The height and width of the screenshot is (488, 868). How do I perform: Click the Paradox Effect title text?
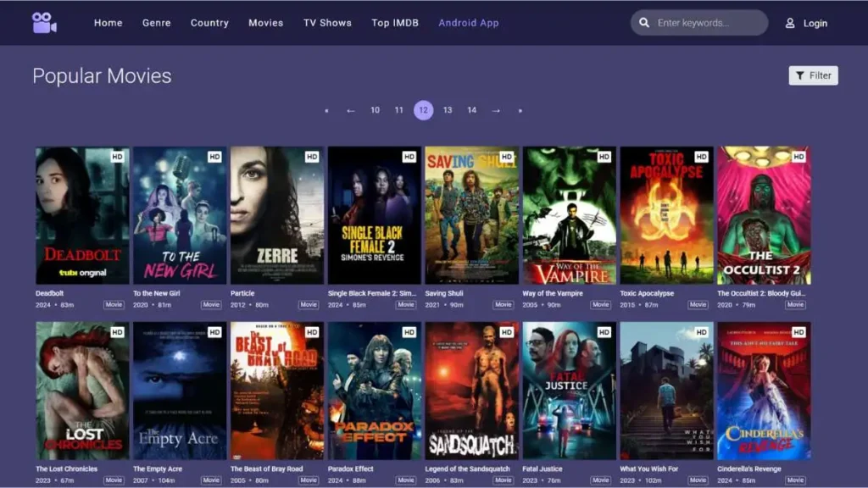tap(350, 469)
